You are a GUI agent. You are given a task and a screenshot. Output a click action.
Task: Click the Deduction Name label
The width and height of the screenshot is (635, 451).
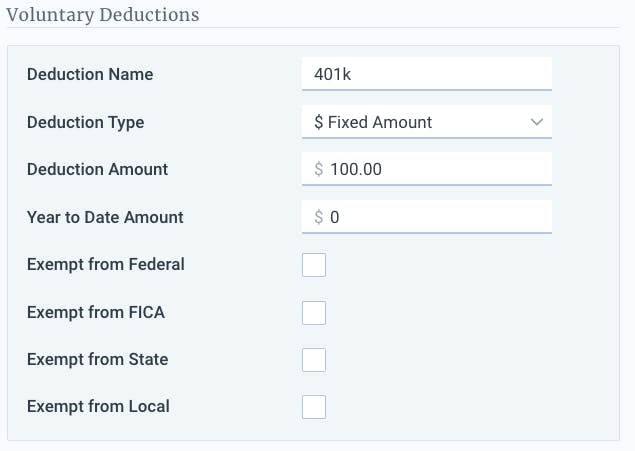pyautogui.click(x=90, y=74)
